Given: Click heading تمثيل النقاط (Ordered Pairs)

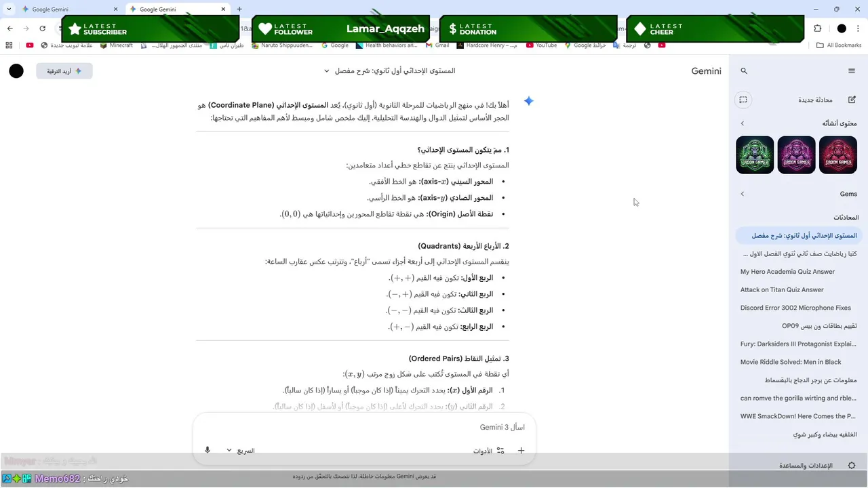Looking at the screenshot, I should pos(458,359).
